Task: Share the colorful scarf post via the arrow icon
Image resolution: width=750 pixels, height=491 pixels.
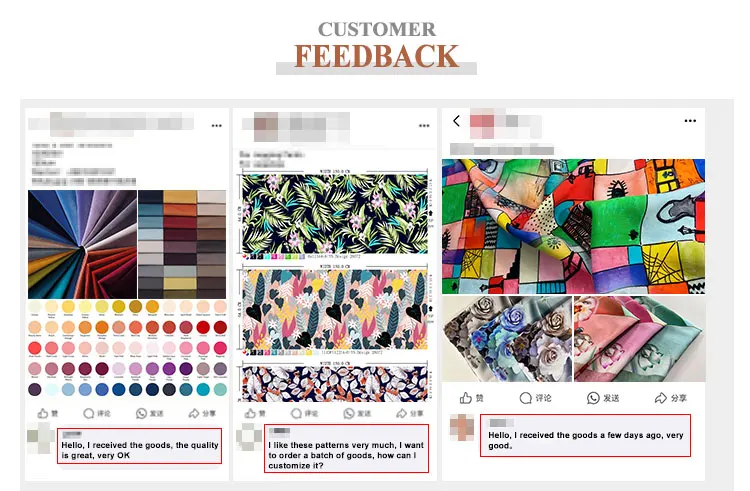Action: click(661, 398)
